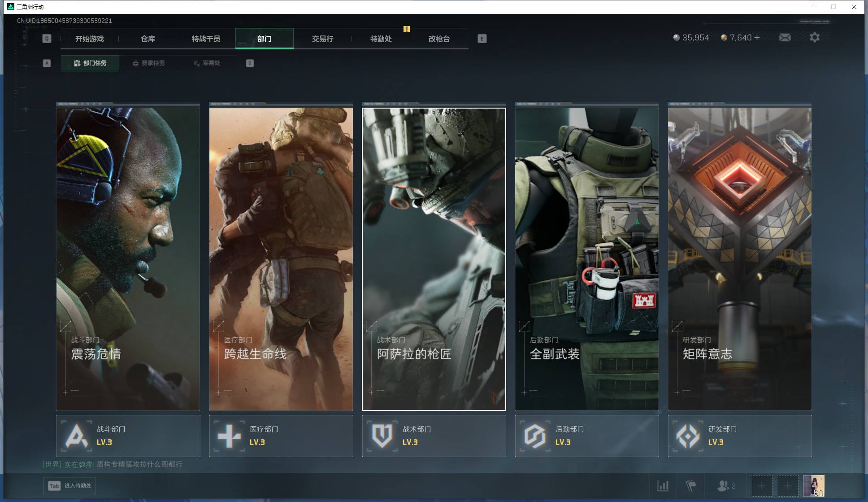Click the plus to add currency
The width and height of the screenshot is (868, 502).
click(757, 38)
